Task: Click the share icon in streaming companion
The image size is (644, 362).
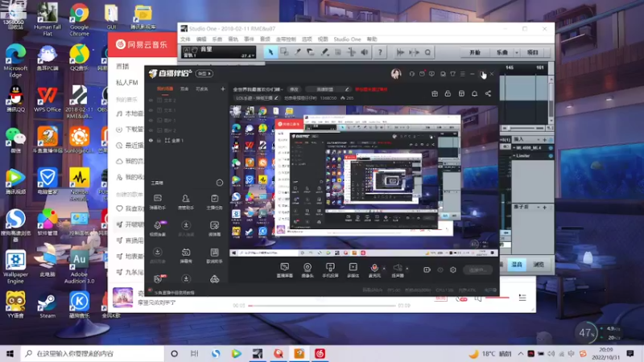Action: click(x=488, y=93)
